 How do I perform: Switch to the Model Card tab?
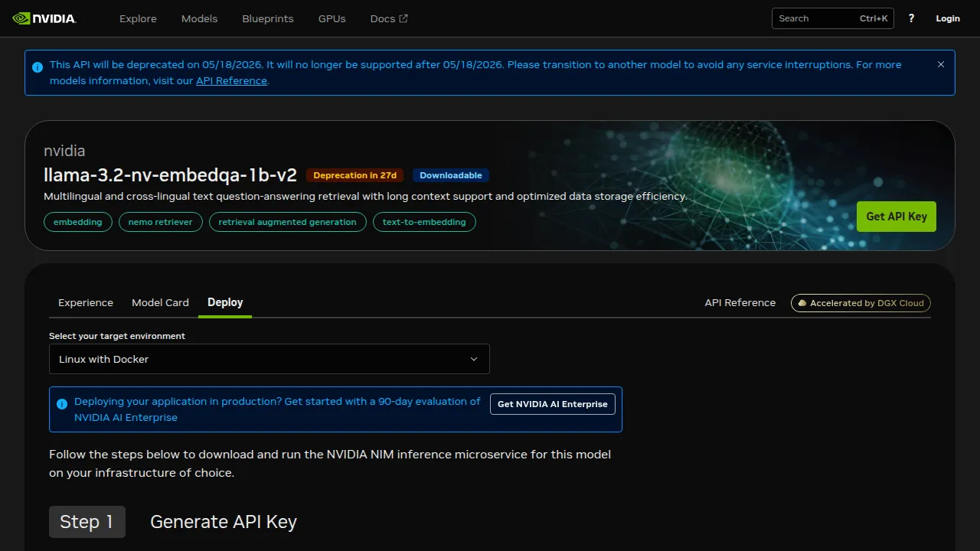pos(160,302)
